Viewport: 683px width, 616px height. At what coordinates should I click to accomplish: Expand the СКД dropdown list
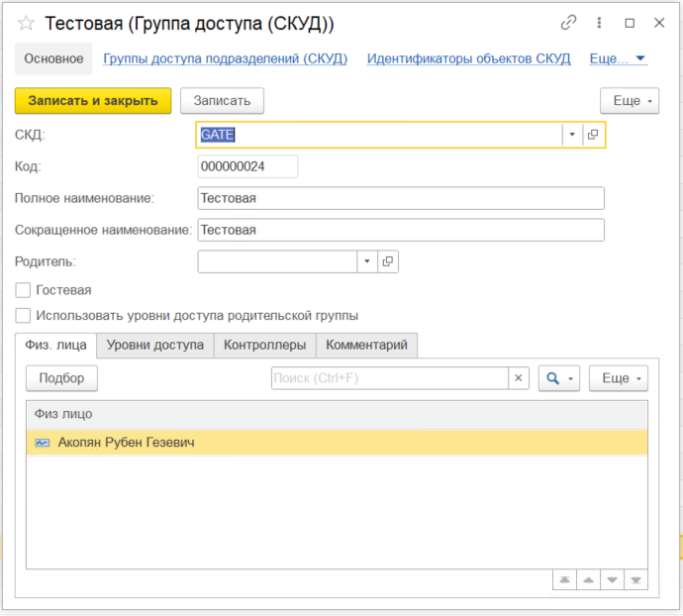click(572, 135)
